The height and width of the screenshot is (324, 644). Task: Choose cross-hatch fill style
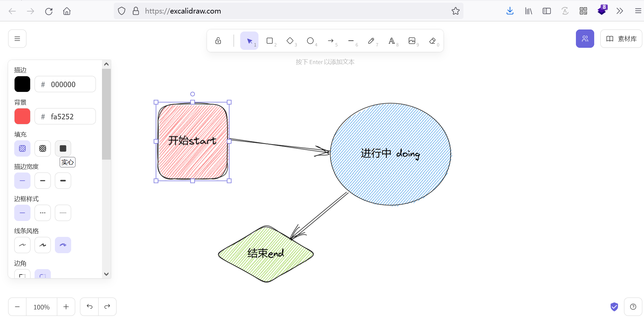click(43, 148)
